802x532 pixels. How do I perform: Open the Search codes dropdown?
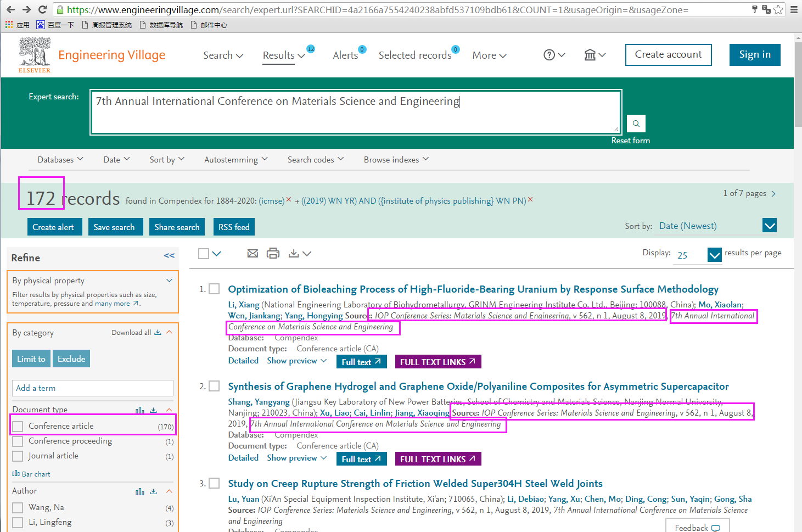point(316,159)
